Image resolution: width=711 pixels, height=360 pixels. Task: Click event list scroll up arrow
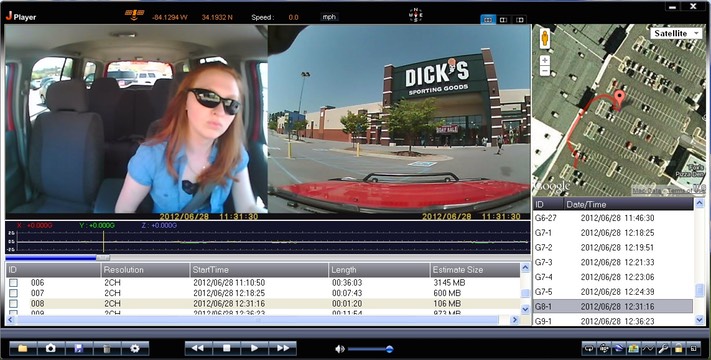(x=700, y=204)
